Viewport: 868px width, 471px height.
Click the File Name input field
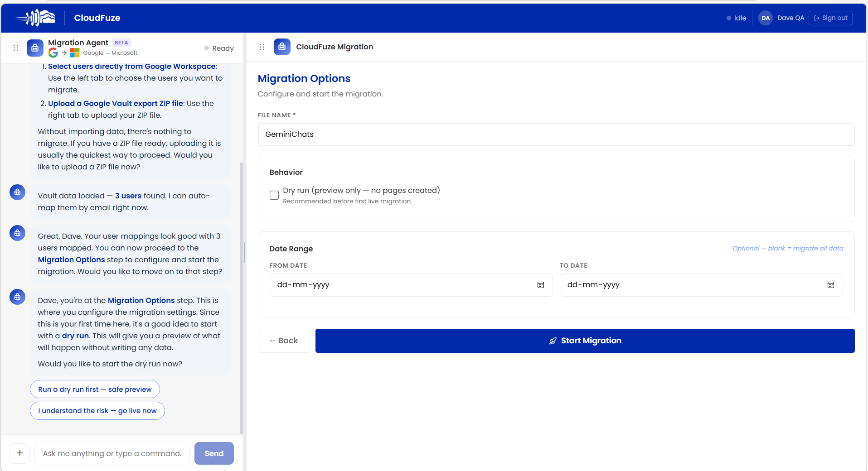tap(556, 134)
